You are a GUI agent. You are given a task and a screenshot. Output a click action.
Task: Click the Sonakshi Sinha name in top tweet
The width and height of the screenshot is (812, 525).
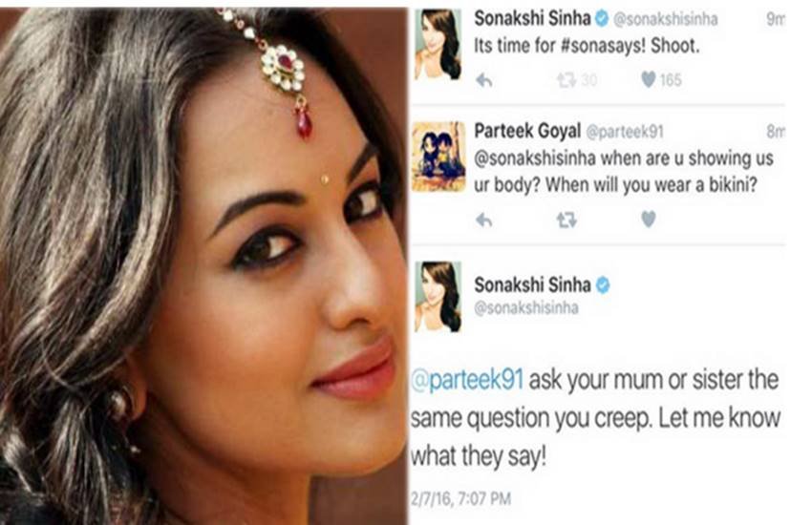(x=532, y=19)
